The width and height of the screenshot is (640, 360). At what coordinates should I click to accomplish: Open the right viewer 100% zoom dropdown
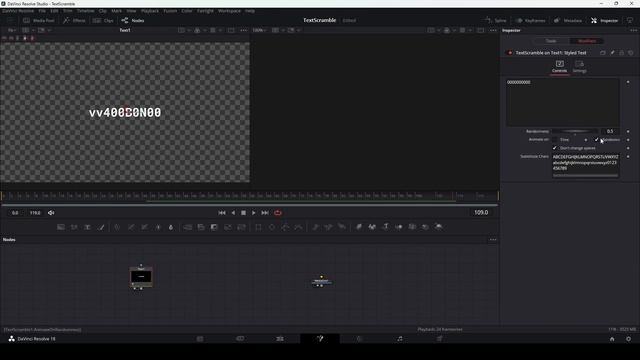(259, 30)
